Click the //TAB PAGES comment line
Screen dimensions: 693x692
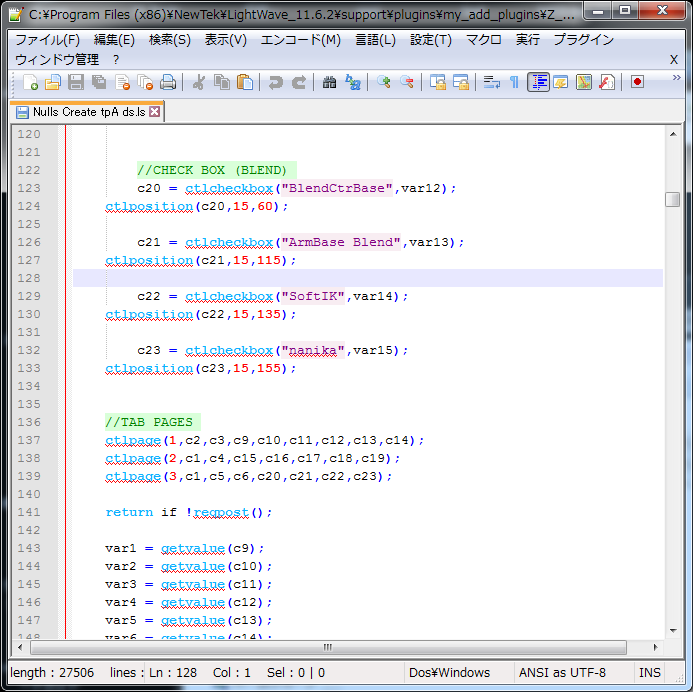pos(149,422)
